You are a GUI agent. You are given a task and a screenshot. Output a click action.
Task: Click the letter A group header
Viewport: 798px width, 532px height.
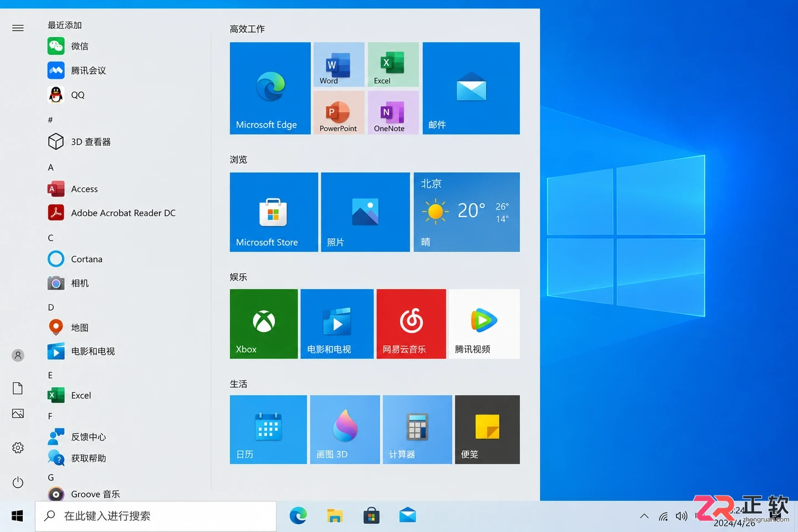pyautogui.click(x=50, y=167)
